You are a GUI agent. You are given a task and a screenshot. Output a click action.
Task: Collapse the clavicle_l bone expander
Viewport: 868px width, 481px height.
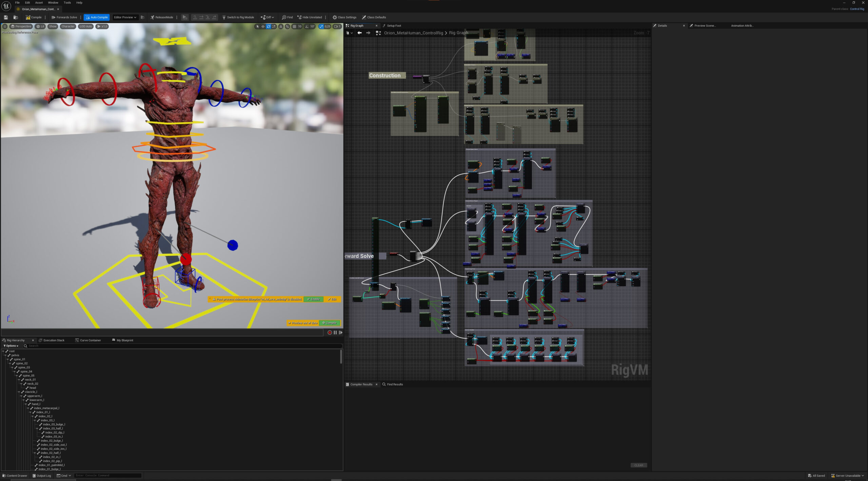click(19, 392)
